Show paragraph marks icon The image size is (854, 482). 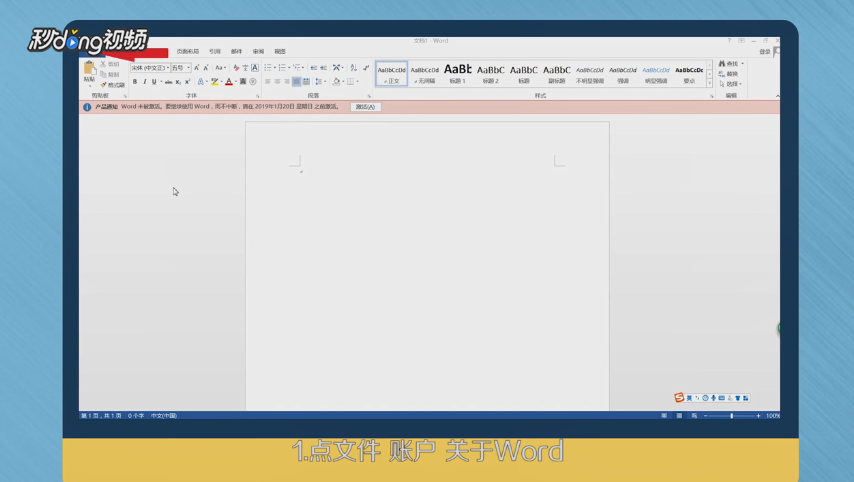click(x=366, y=68)
